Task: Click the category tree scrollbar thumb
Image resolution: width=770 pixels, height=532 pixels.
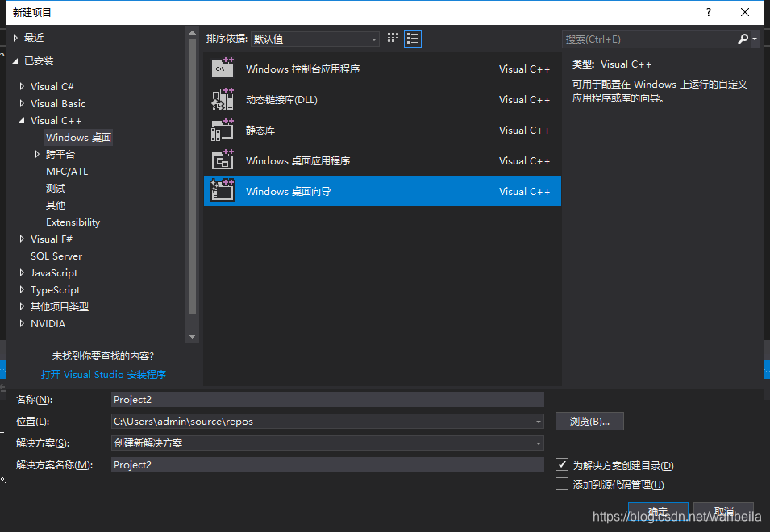Action: pos(193,177)
